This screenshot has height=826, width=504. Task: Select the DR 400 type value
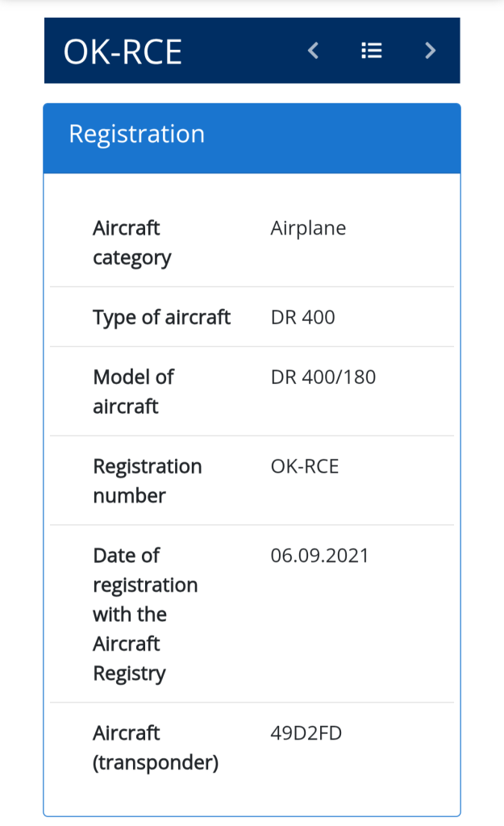pyautogui.click(x=302, y=317)
